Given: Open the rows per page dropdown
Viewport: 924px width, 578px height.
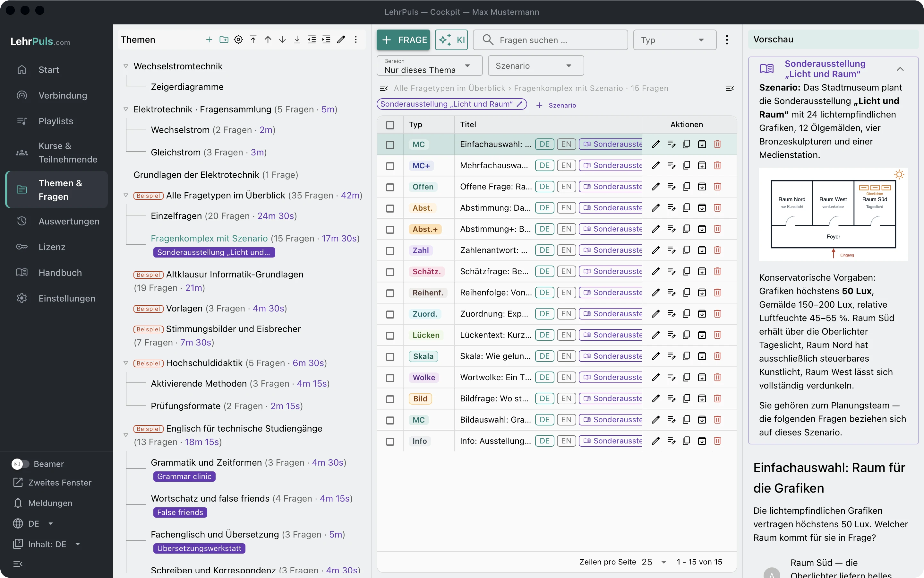Looking at the screenshot, I should point(654,562).
